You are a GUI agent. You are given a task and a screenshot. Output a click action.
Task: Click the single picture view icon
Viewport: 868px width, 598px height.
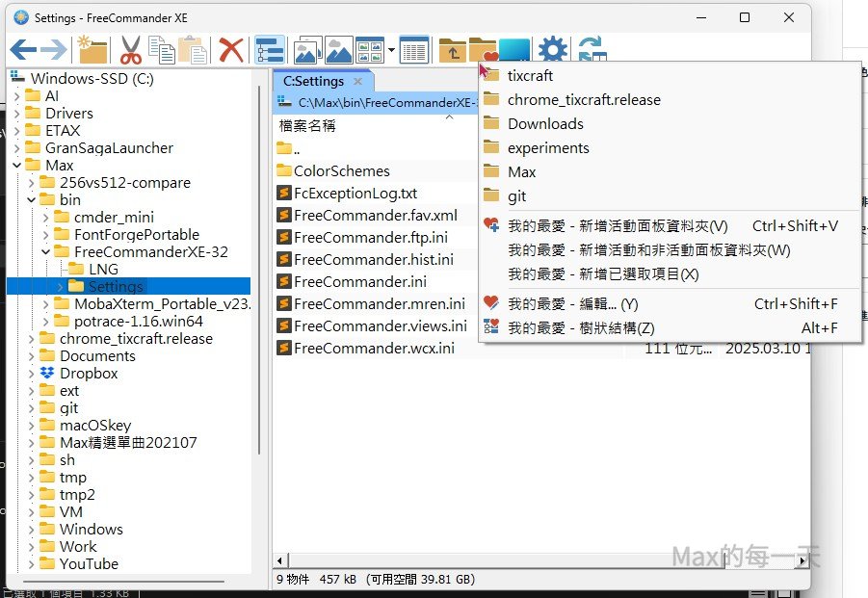339,50
